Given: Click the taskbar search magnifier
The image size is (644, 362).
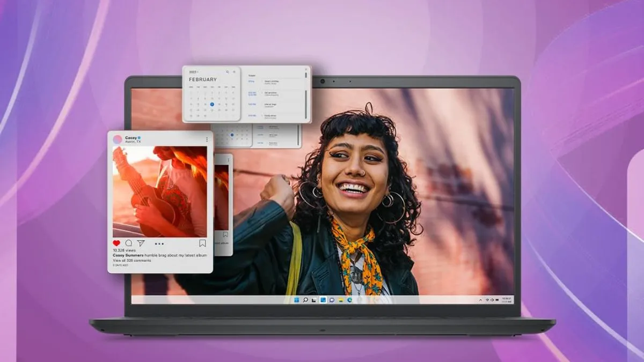Looking at the screenshot, I should (305, 300).
